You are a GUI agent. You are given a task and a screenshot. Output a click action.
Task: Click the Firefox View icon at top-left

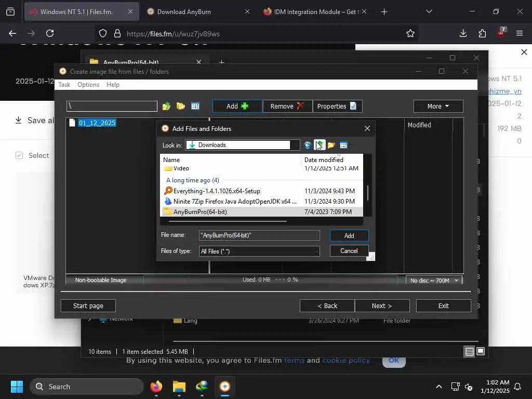[10, 12]
